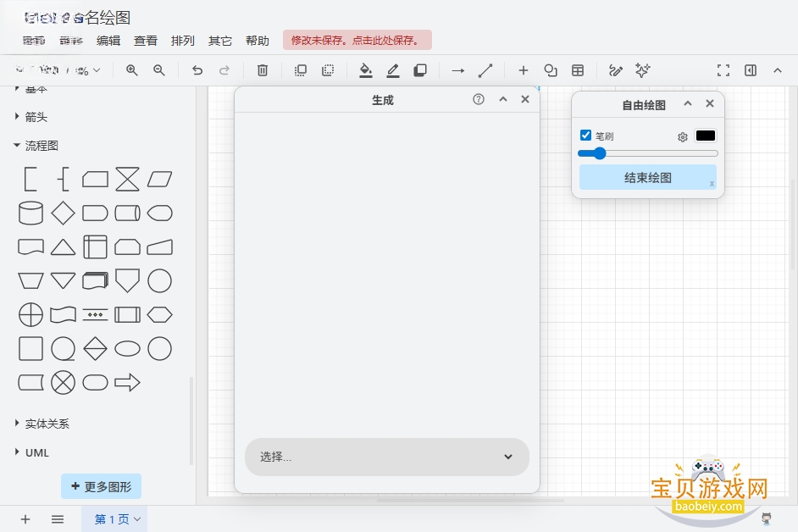Screen dimensions: 798x532
Task: Uncheck the 笔刷 brush checkbox
Action: (585, 136)
